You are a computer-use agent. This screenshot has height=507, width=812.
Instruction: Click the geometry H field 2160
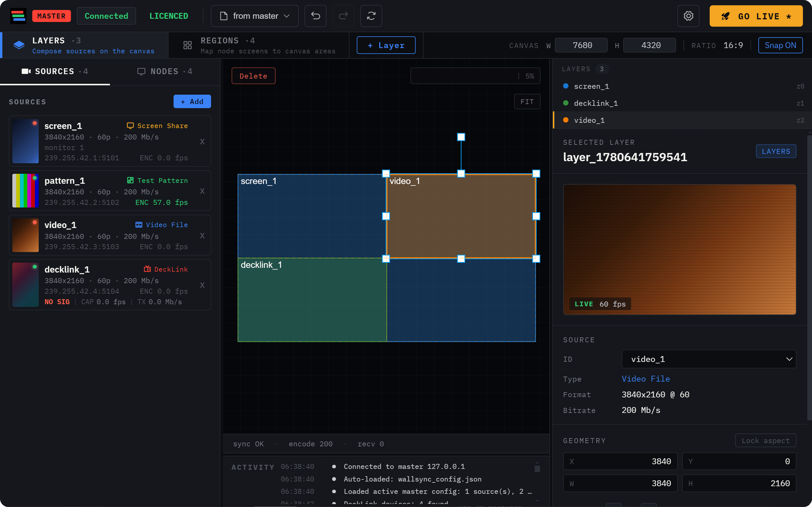point(739,483)
